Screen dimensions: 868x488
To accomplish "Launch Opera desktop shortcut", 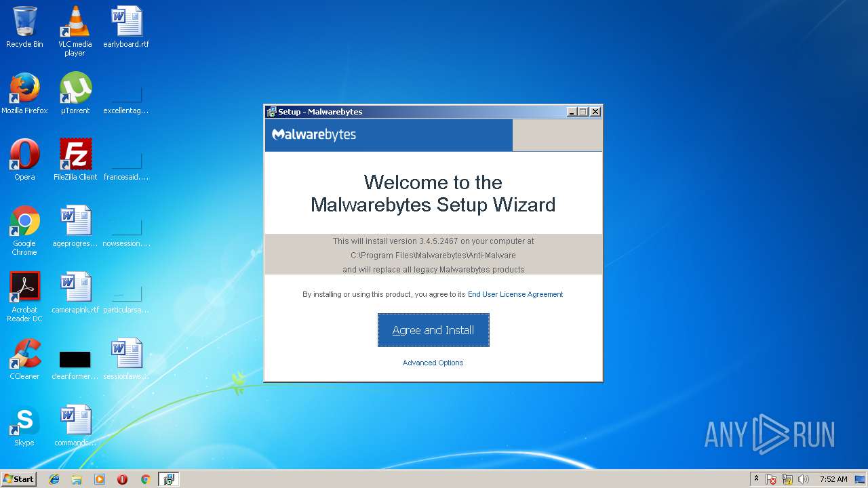I will tap(24, 160).
